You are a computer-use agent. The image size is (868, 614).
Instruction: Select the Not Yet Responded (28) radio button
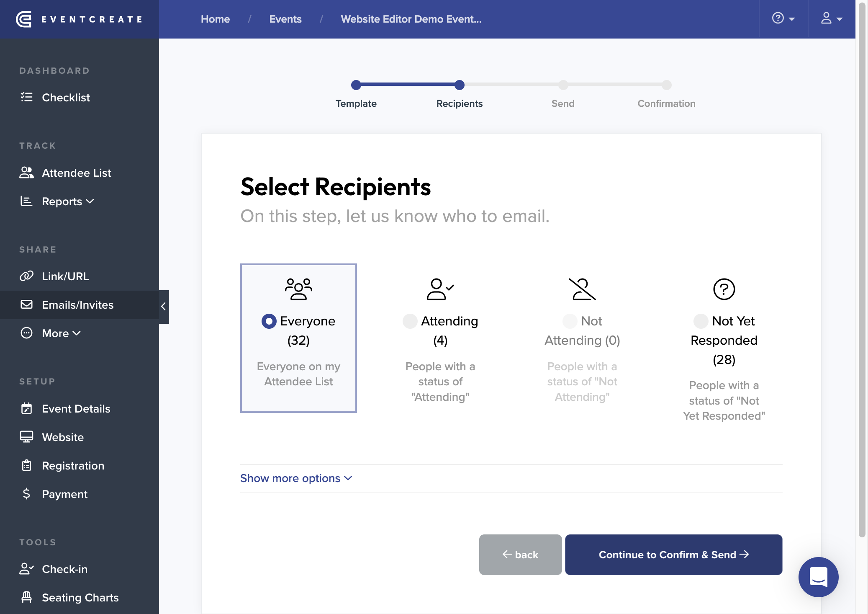[701, 321]
